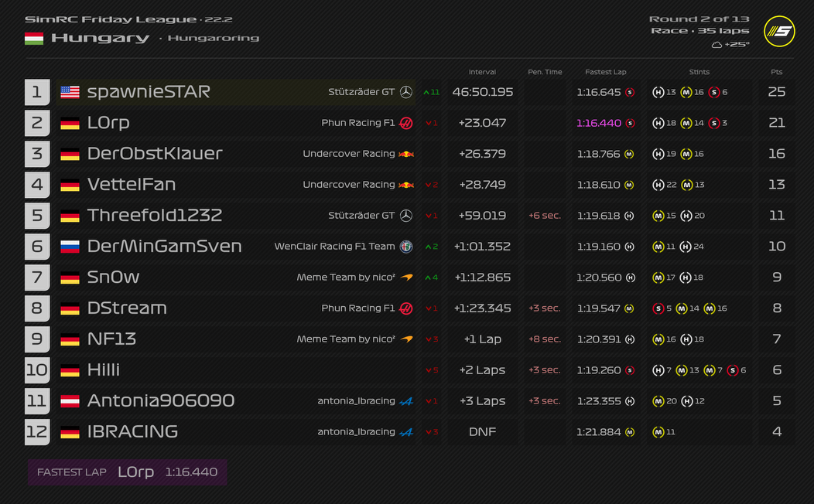This screenshot has height=504, width=814.
Task: Click the cloud weather icon near +25°
Action: [x=717, y=45]
